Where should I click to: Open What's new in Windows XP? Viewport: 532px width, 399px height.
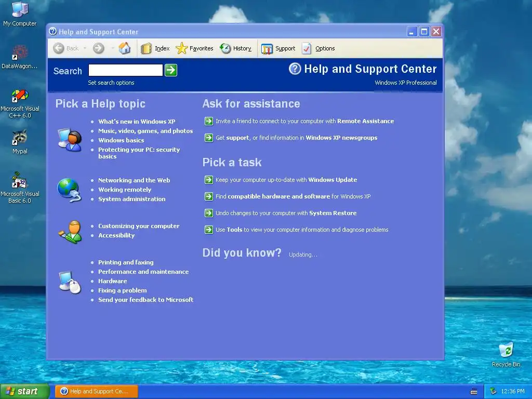click(137, 122)
